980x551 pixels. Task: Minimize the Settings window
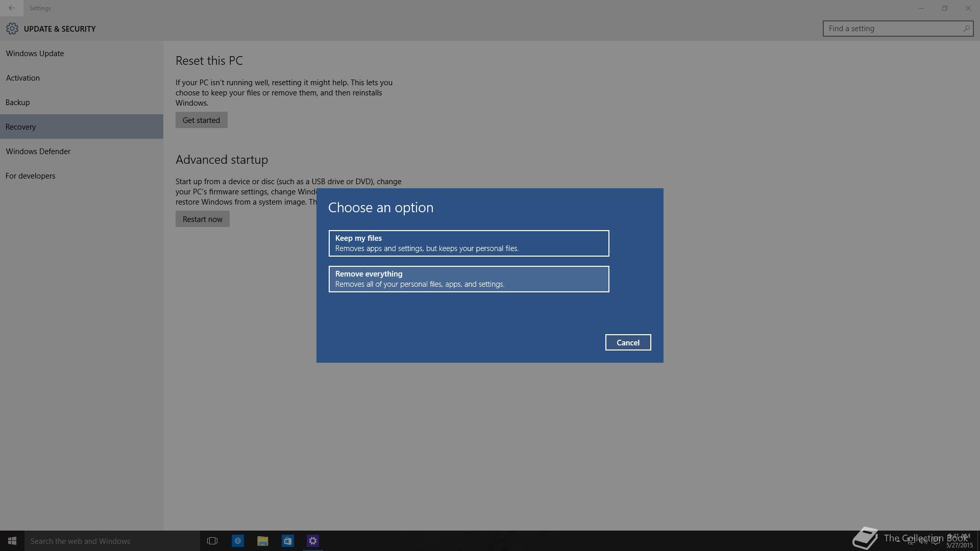pyautogui.click(x=921, y=8)
